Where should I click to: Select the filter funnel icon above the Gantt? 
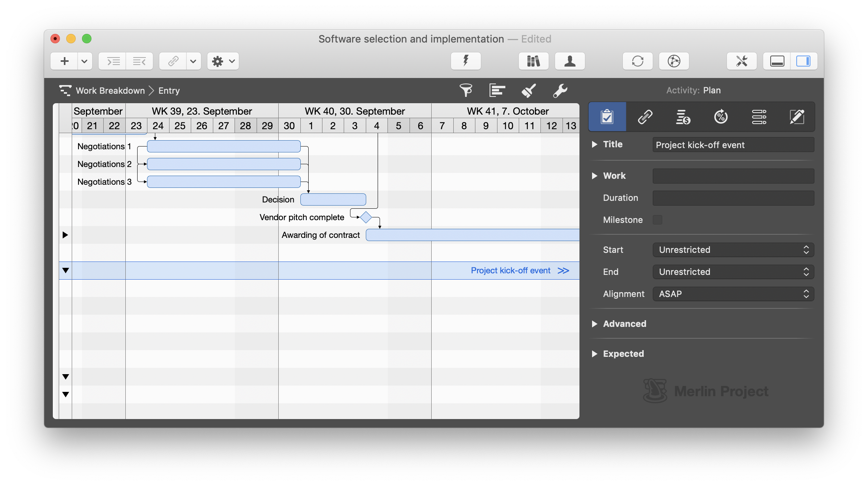[x=466, y=90]
